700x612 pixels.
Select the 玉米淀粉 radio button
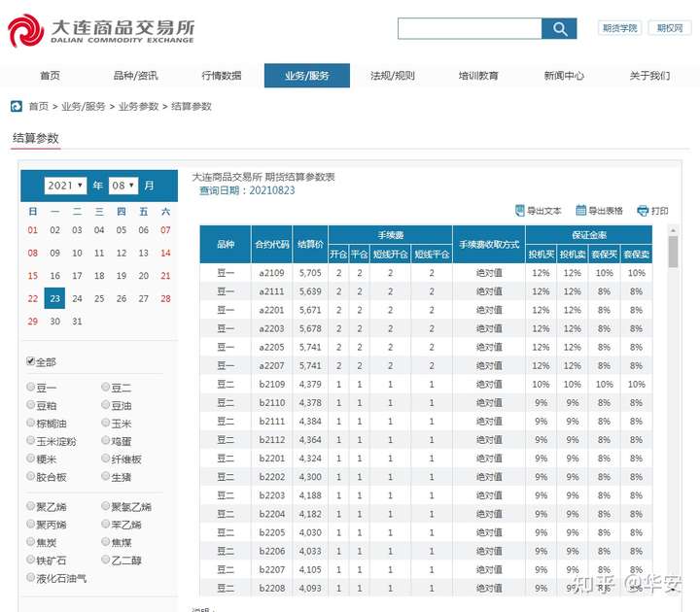pos(30,440)
